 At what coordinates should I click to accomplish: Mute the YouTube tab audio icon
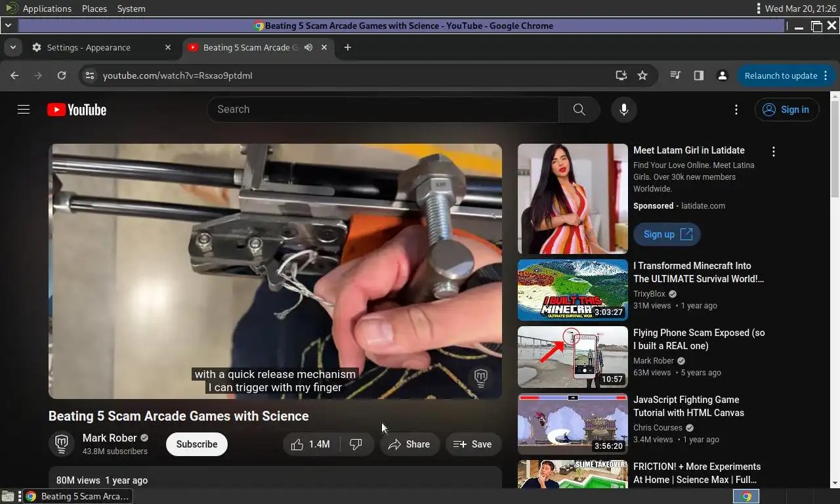[x=308, y=47]
